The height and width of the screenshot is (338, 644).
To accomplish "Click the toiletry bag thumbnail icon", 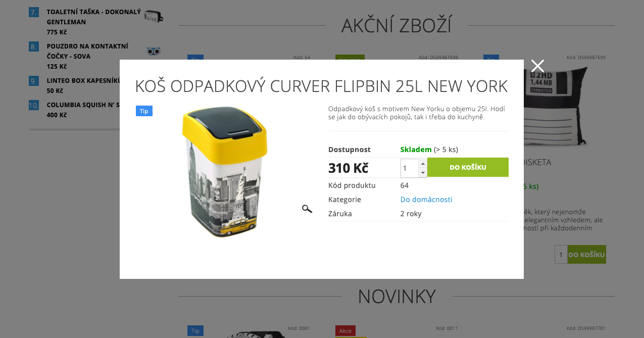I will tap(153, 16).
